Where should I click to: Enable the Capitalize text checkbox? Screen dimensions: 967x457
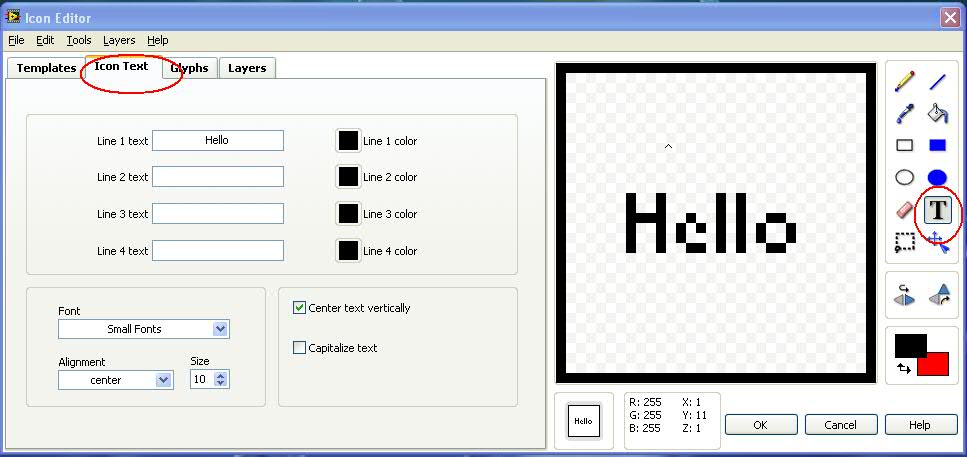click(299, 348)
